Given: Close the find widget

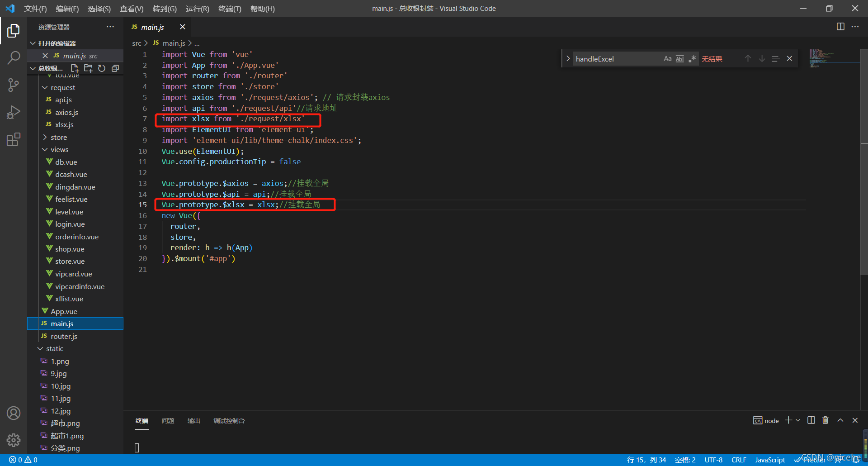Looking at the screenshot, I should tap(789, 59).
